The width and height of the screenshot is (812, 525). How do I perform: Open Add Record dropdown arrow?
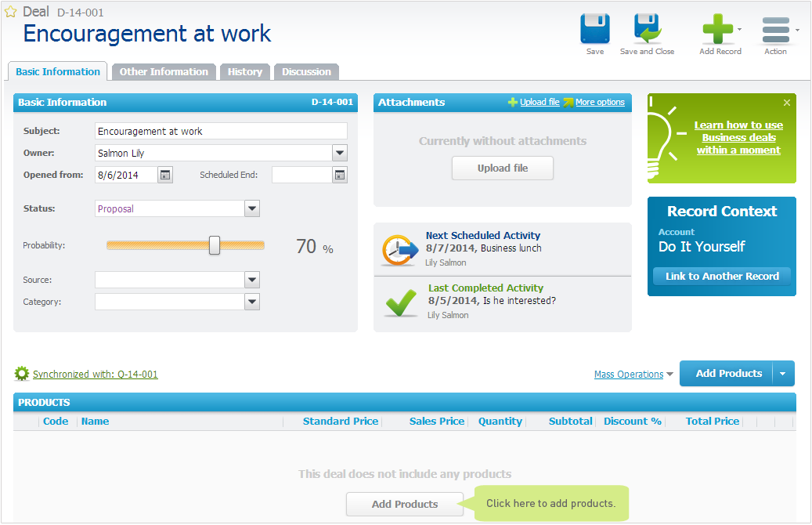click(x=739, y=30)
